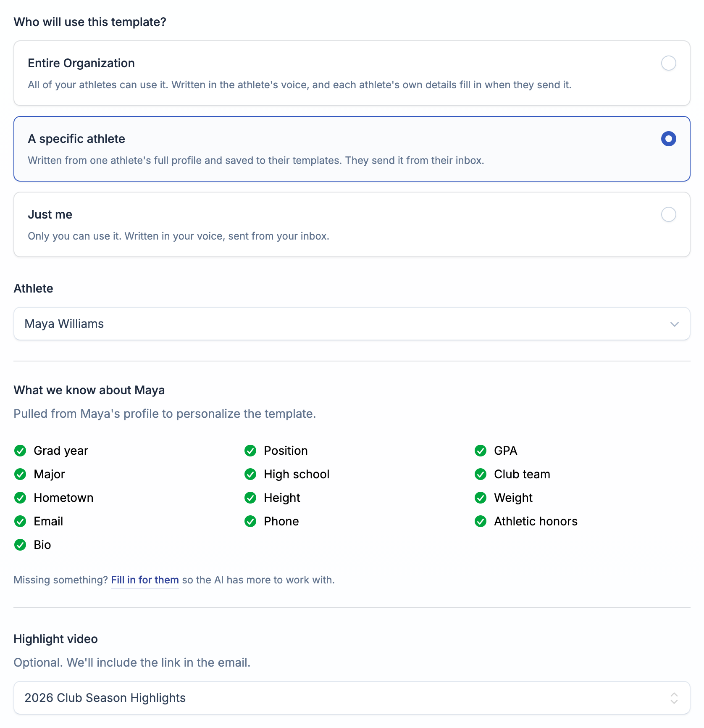This screenshot has height=728, width=704.
Task: Click the green check icon beside Position
Action: coord(250,451)
